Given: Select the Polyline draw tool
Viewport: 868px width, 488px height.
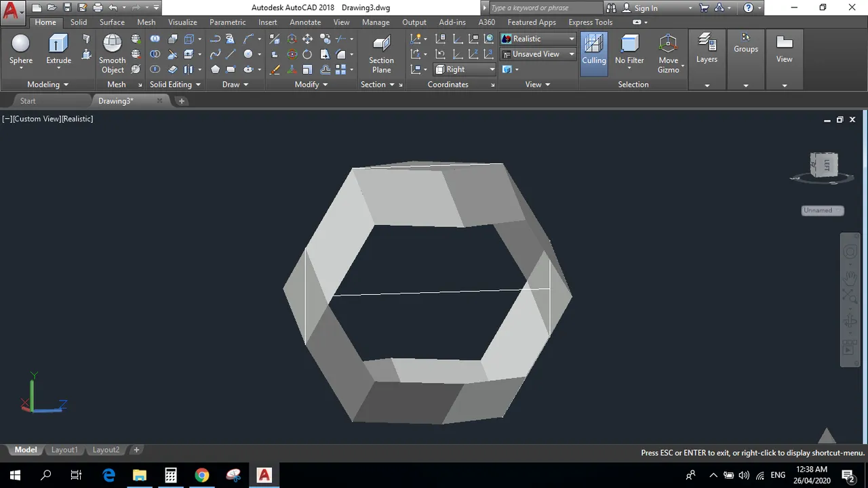Looking at the screenshot, I should (x=215, y=39).
